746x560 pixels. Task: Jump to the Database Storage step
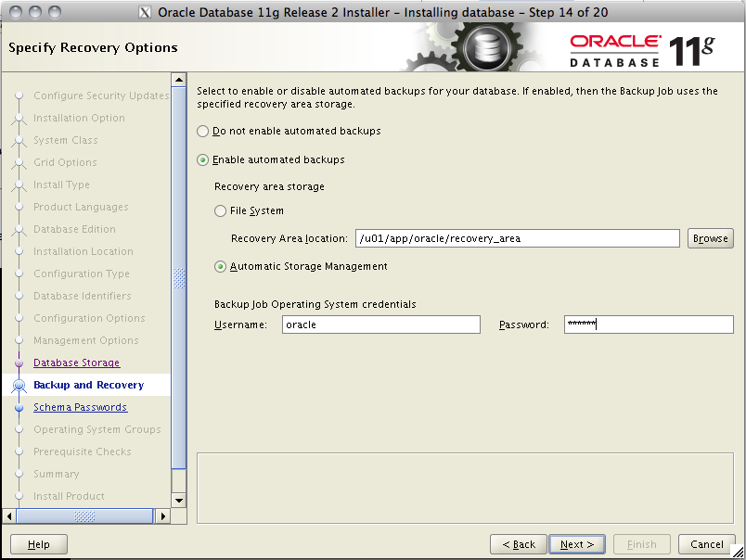pyautogui.click(x=76, y=363)
